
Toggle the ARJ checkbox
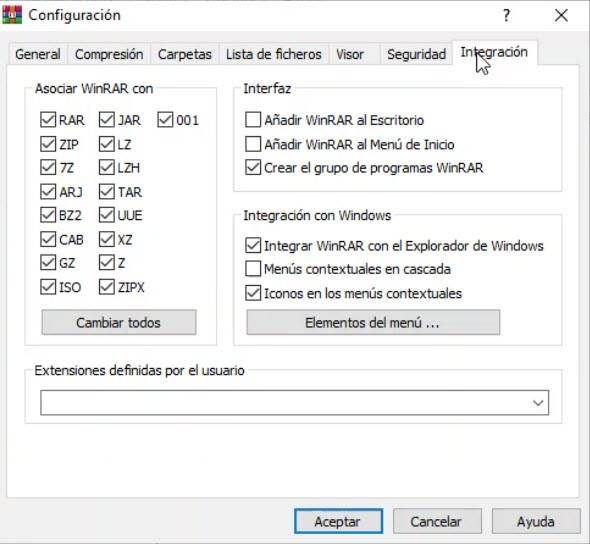coord(48,191)
